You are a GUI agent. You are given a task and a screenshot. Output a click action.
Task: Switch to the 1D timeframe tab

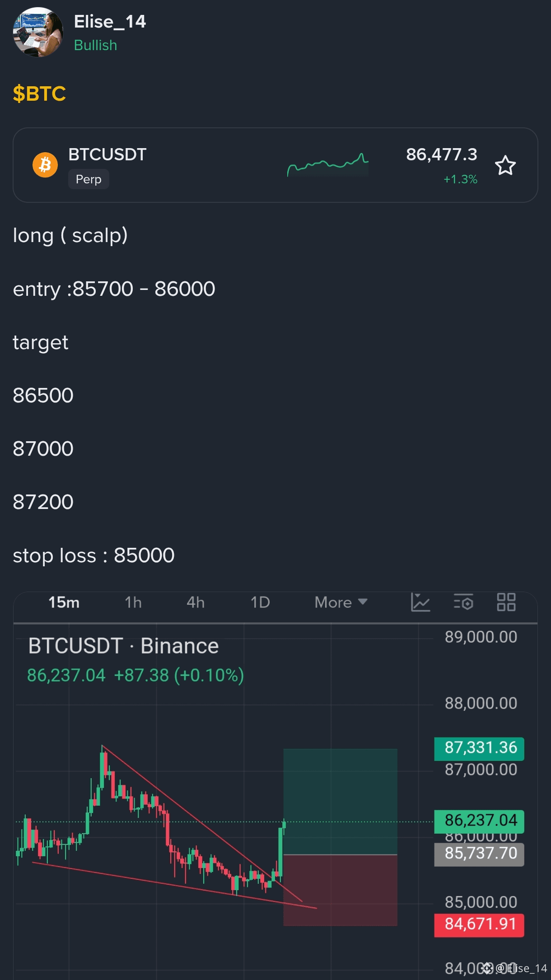[260, 602]
